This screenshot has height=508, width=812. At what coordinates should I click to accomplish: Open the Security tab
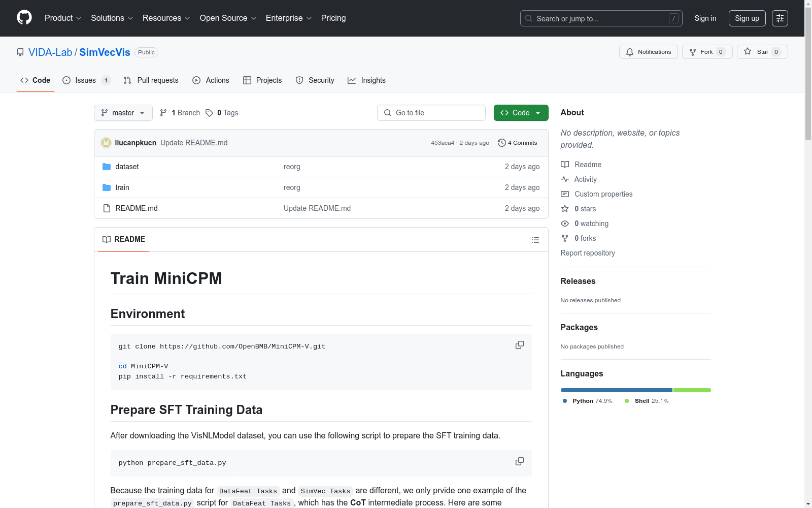click(315, 80)
